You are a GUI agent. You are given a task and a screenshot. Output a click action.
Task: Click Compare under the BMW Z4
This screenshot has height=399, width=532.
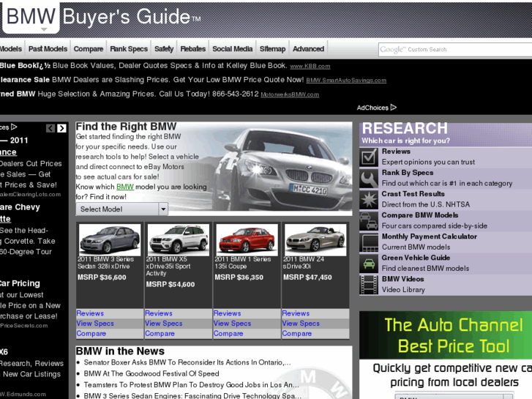pyautogui.click(x=296, y=334)
